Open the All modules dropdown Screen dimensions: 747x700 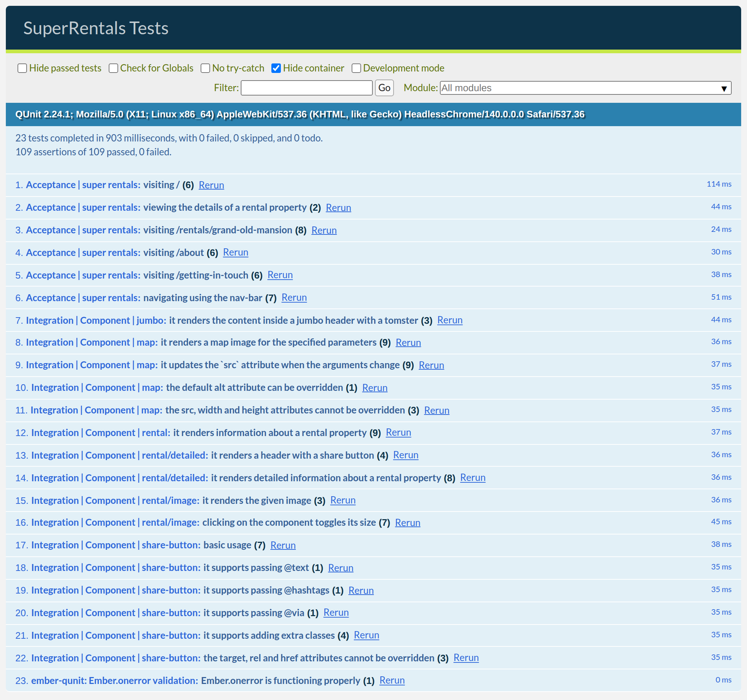click(x=585, y=88)
